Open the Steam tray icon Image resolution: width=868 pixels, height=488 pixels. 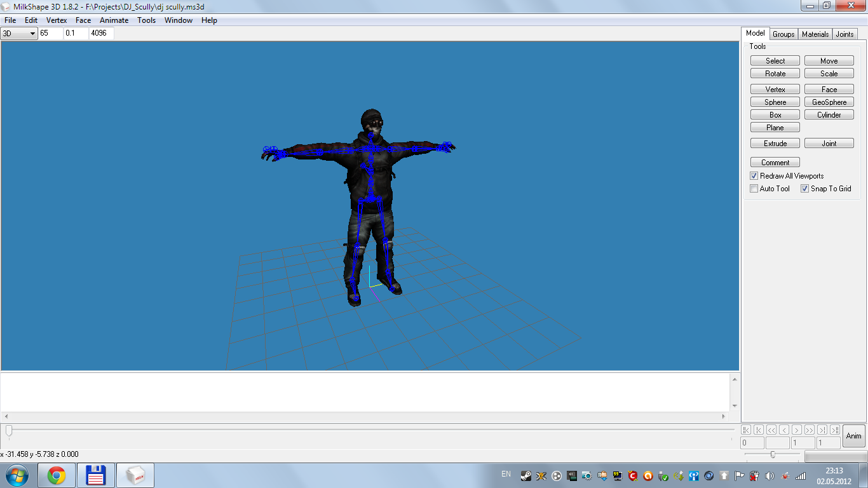pos(526,475)
